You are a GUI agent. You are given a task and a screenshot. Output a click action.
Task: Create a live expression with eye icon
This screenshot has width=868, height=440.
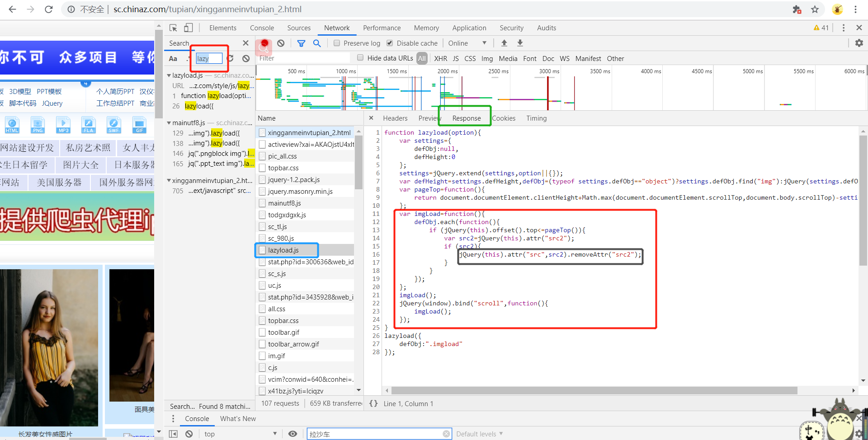[x=293, y=434]
